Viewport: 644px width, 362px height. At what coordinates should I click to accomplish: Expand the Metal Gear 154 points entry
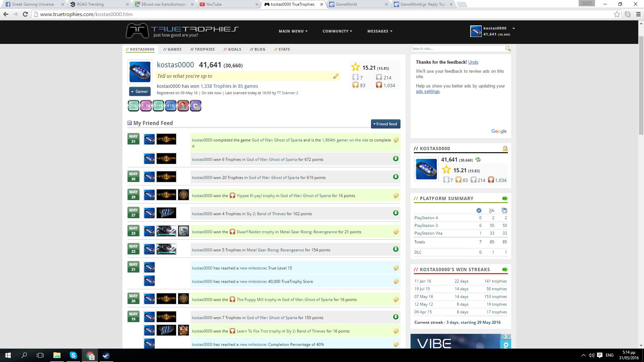click(396, 249)
